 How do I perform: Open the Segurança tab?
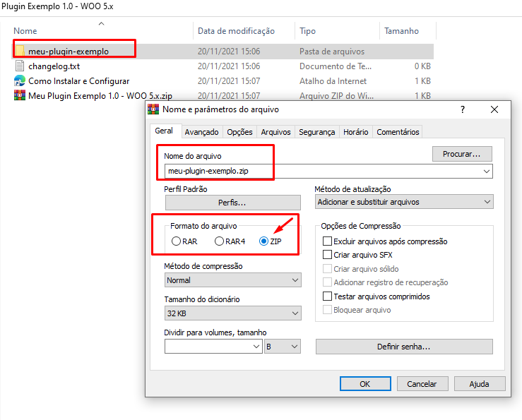(x=316, y=132)
